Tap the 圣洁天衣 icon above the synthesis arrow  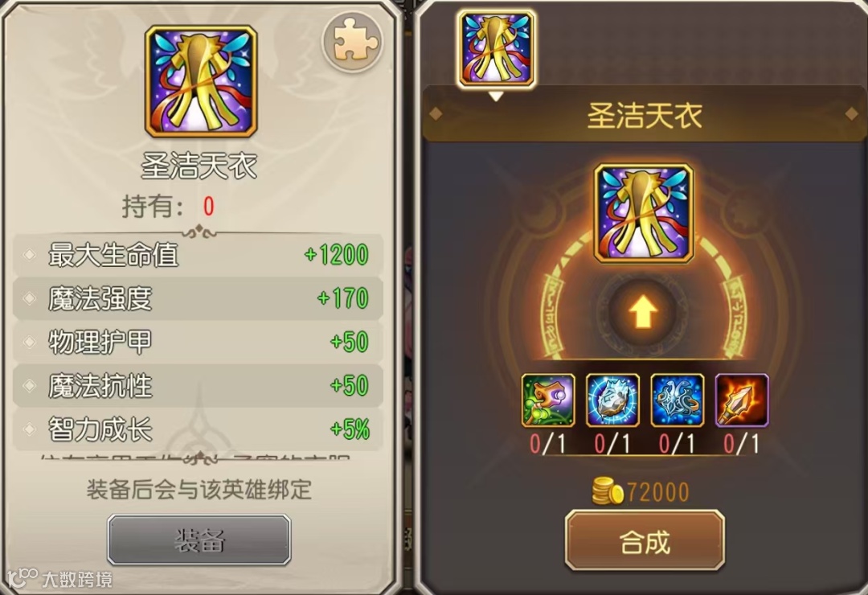[x=644, y=213]
